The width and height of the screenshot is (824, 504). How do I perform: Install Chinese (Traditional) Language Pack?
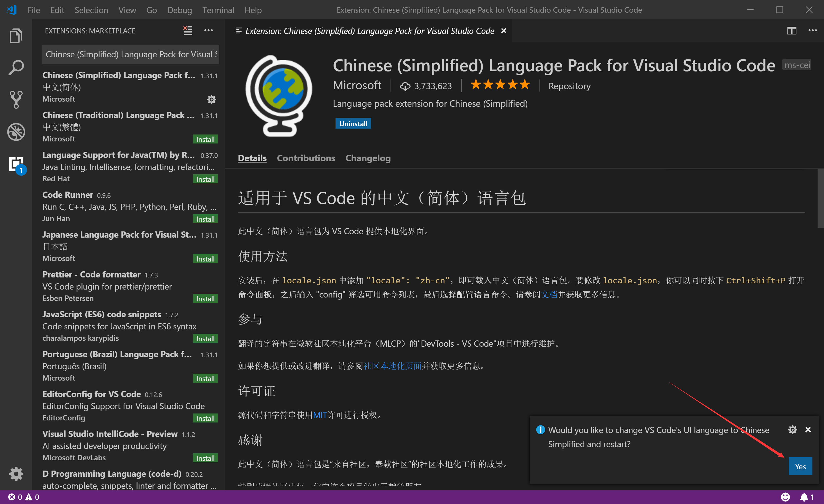tap(205, 139)
